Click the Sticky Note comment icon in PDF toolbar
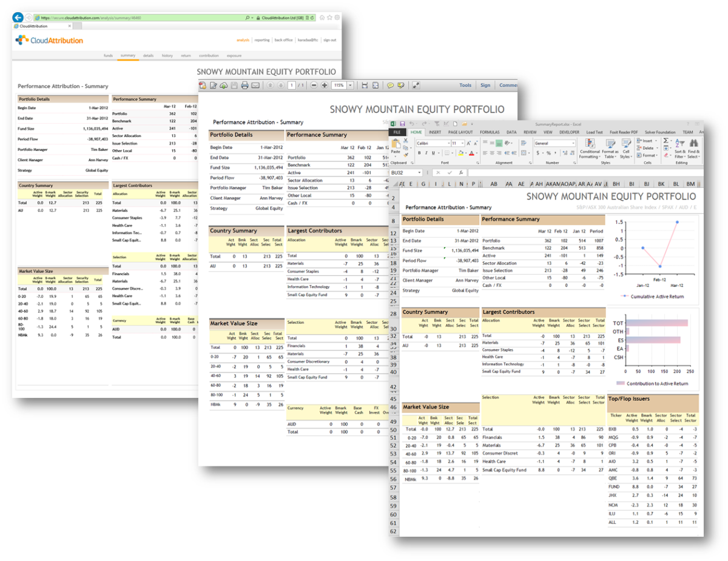Viewport: 728px width, 561px height. tap(390, 86)
